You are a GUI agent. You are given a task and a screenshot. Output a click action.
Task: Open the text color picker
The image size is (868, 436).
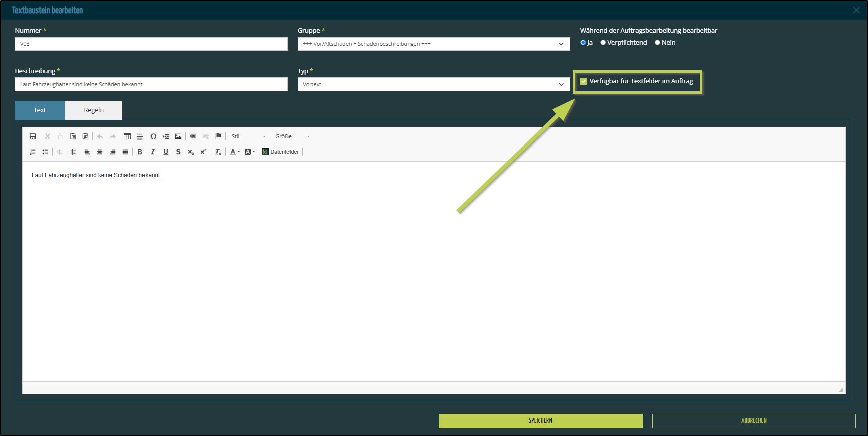[234, 152]
